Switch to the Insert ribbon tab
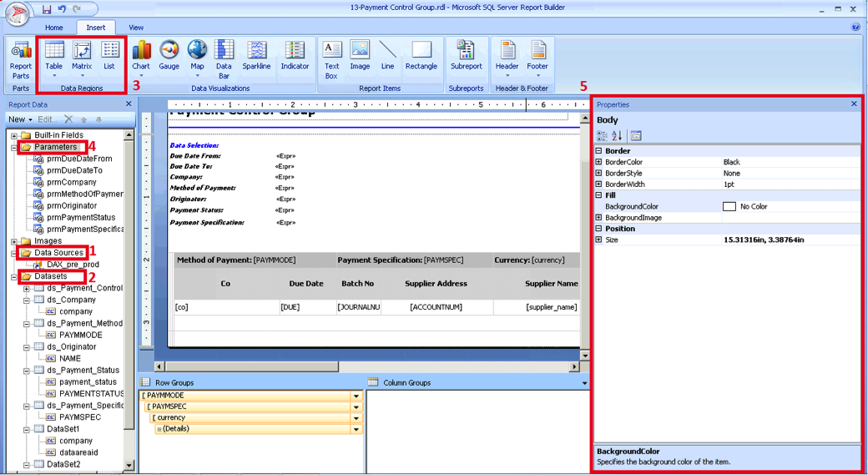Image resolution: width=868 pixels, height=475 pixels. coord(96,27)
